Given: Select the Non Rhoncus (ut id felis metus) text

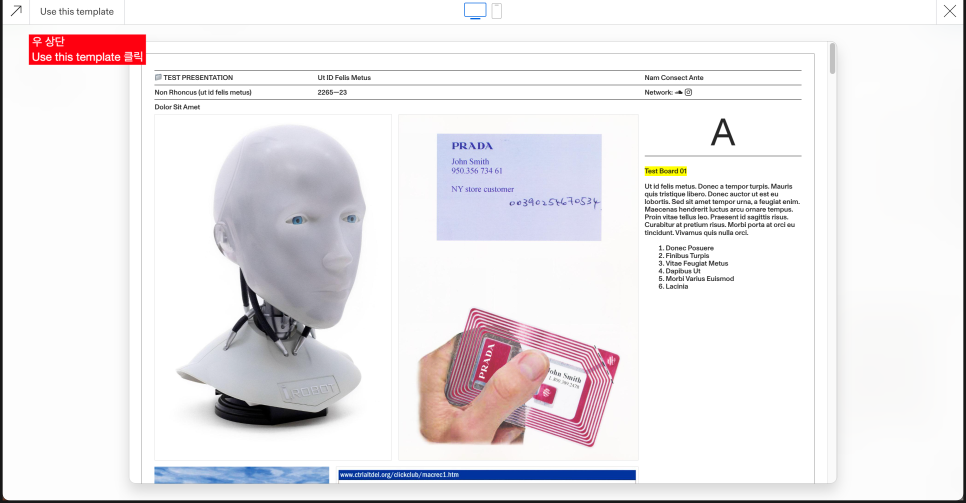Looking at the screenshot, I should click(203, 92).
